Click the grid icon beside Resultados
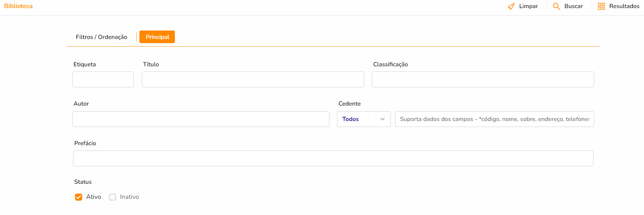The width and height of the screenshot is (644, 215). [x=601, y=6]
